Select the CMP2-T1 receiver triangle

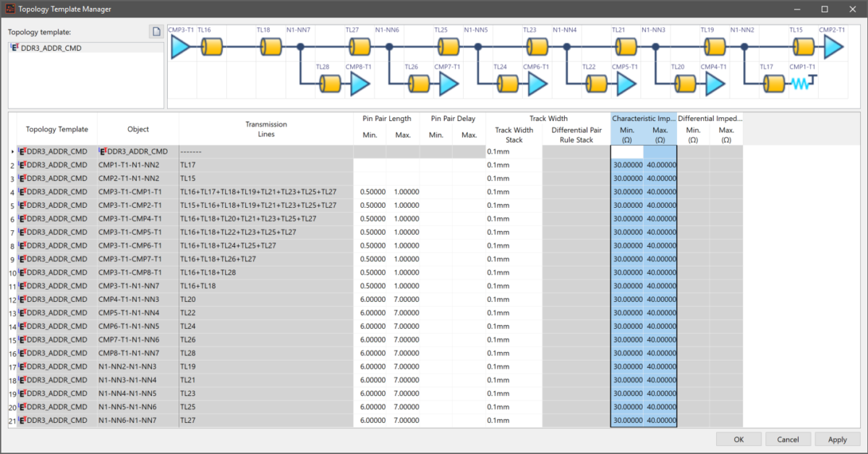(833, 48)
